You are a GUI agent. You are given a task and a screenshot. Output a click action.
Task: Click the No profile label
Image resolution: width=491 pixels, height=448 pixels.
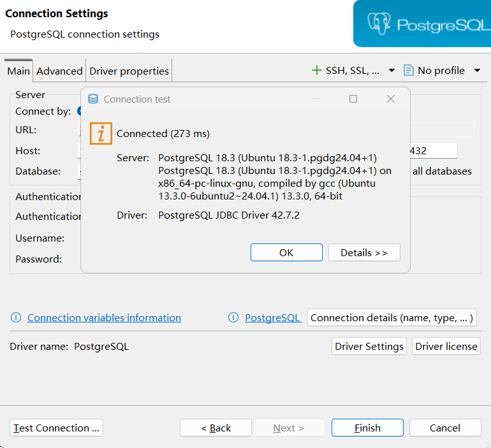point(441,70)
